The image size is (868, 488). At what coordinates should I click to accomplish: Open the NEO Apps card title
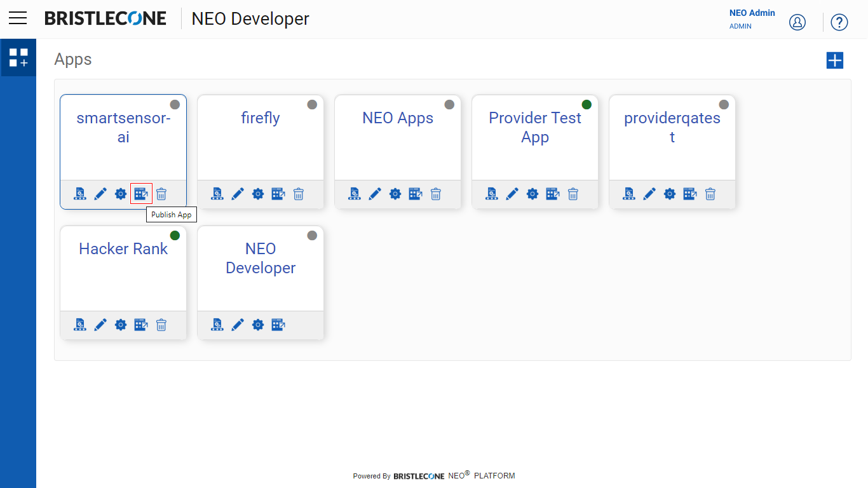[398, 118]
